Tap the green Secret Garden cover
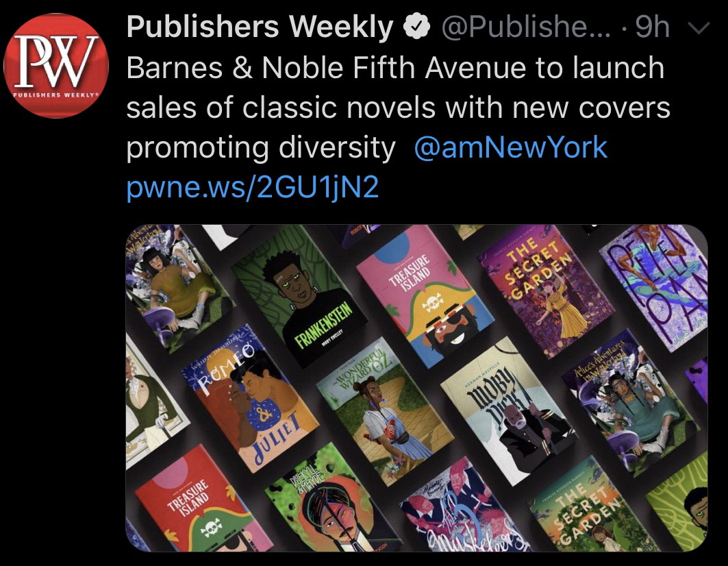Image resolution: width=728 pixels, height=566 pixels. tap(594, 506)
